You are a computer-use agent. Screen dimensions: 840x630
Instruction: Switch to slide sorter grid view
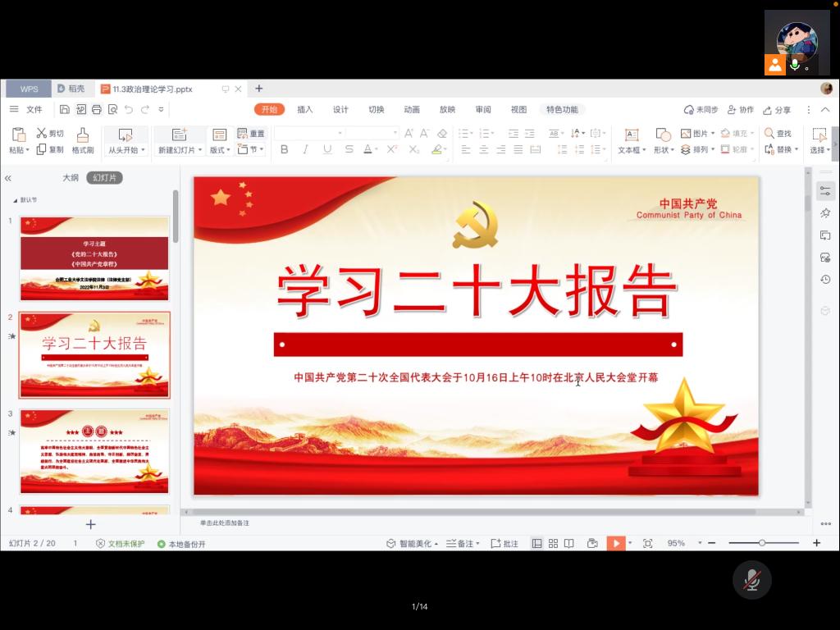[553, 543]
